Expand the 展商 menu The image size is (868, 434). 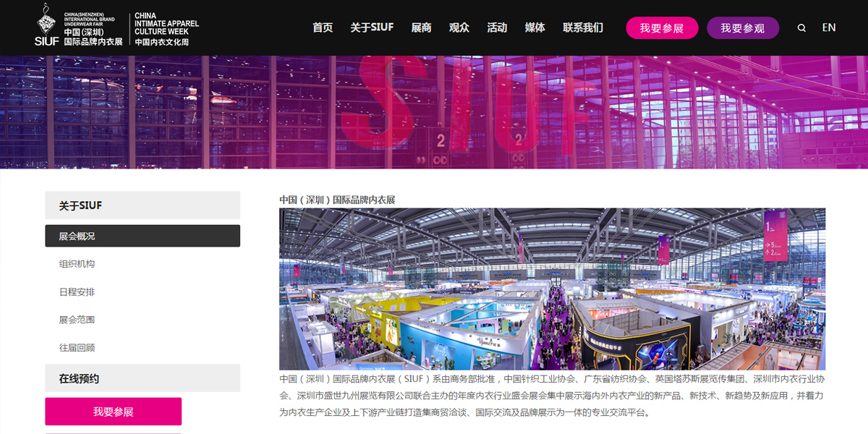tap(421, 27)
